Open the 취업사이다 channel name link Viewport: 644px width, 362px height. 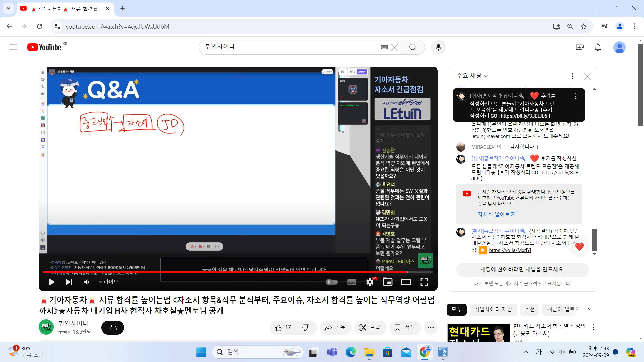73,323
